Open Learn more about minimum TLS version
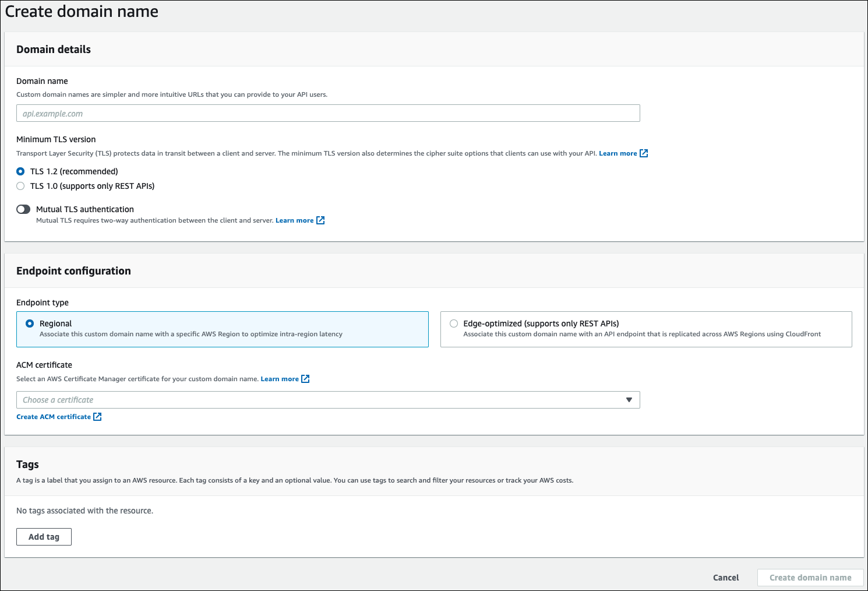Viewport: 868px width, 591px height. tap(618, 153)
